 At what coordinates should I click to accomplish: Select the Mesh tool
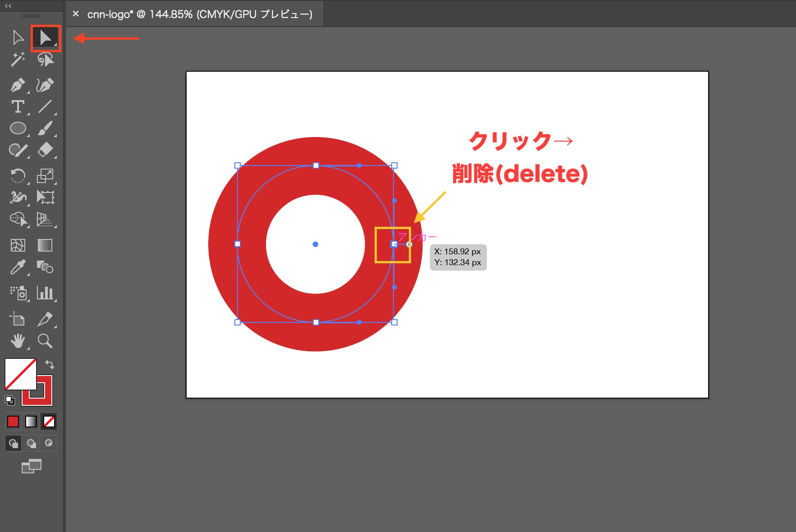(18, 245)
